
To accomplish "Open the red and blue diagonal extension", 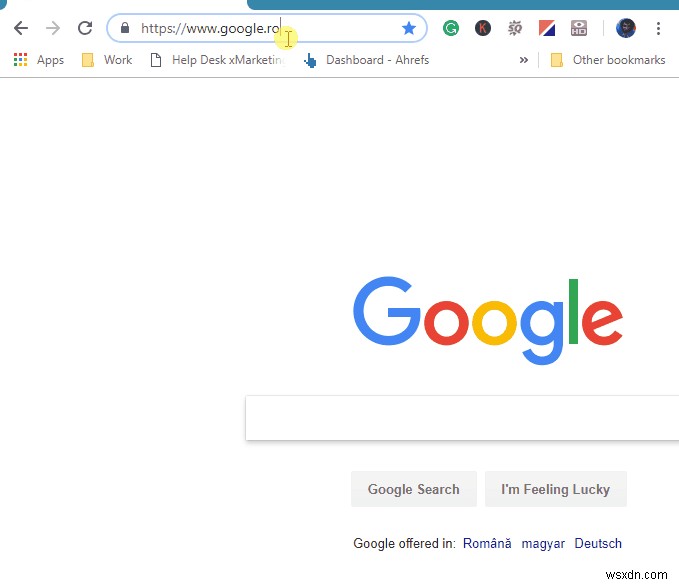I will pos(546,29).
